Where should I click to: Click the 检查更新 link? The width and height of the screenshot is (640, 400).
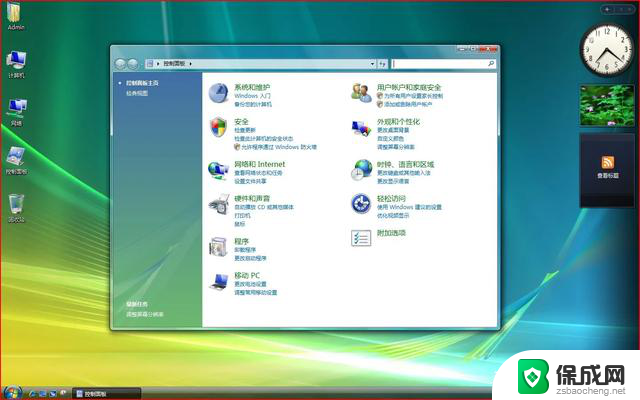click(245, 130)
